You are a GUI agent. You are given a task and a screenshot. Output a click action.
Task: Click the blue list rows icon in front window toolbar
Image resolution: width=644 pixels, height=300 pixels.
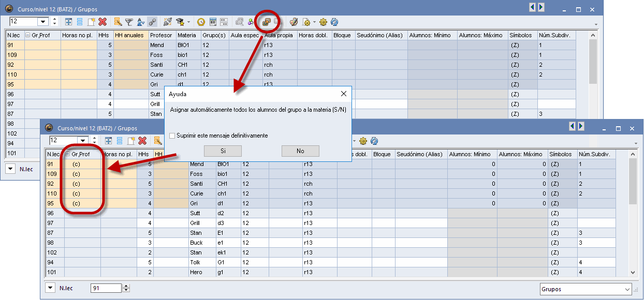coord(120,141)
